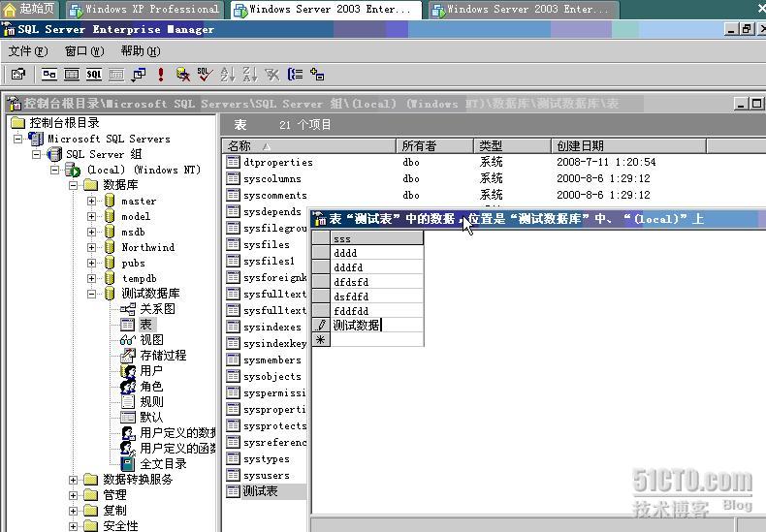Click the dfdsfd cell in data grid
This screenshot has height=532, width=766.
point(377,282)
